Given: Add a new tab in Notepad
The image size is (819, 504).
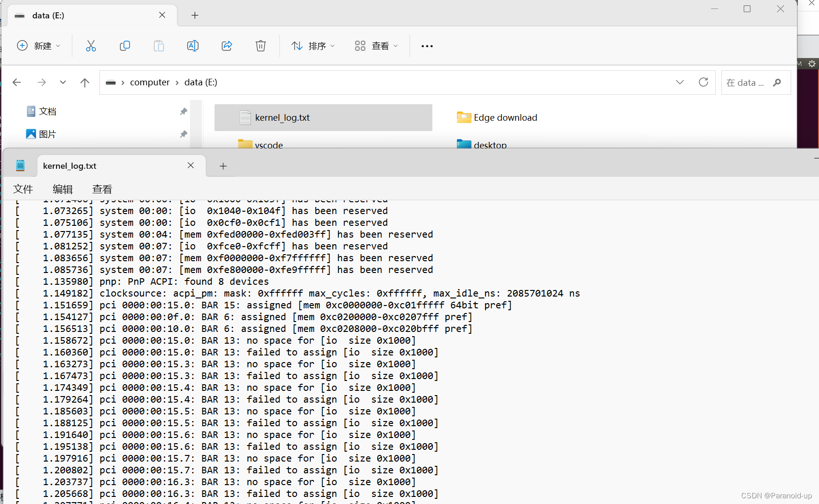Looking at the screenshot, I should (223, 166).
